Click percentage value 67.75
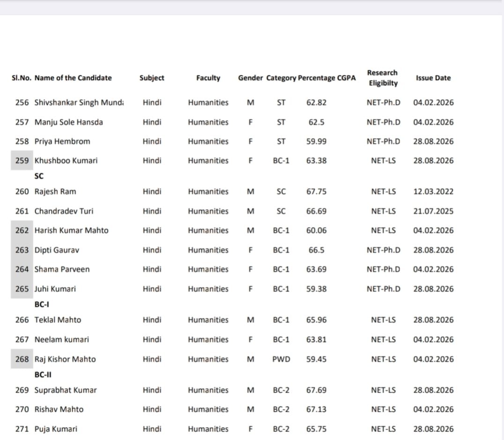 [x=316, y=191]
